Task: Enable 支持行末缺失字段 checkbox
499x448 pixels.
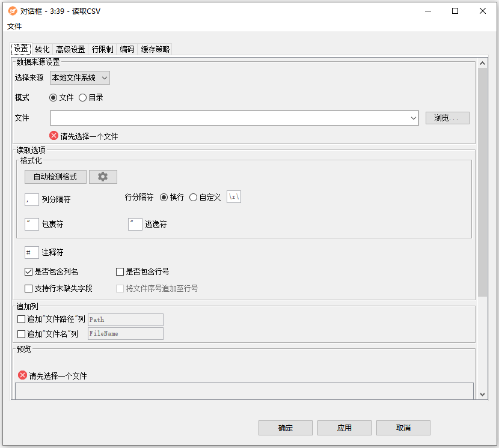Action: click(29, 288)
